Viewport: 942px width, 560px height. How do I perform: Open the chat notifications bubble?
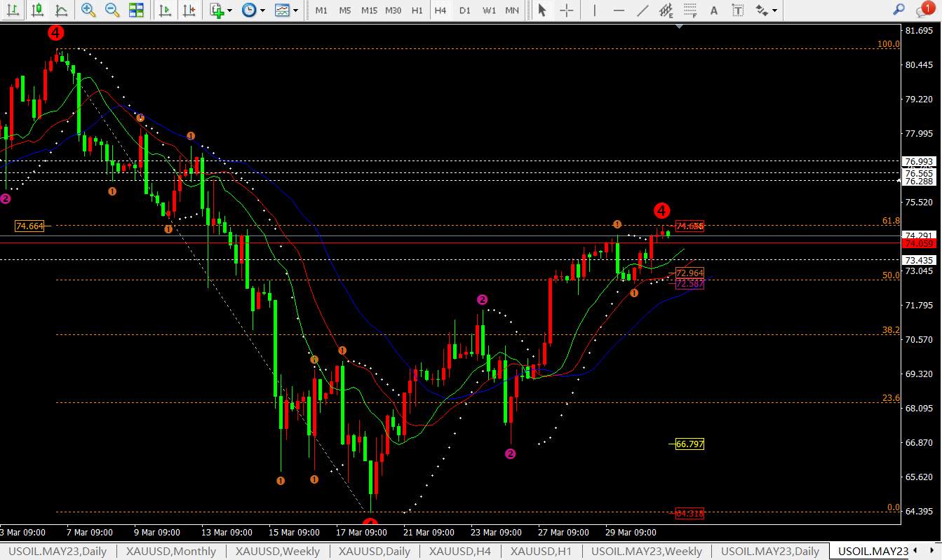(x=924, y=10)
